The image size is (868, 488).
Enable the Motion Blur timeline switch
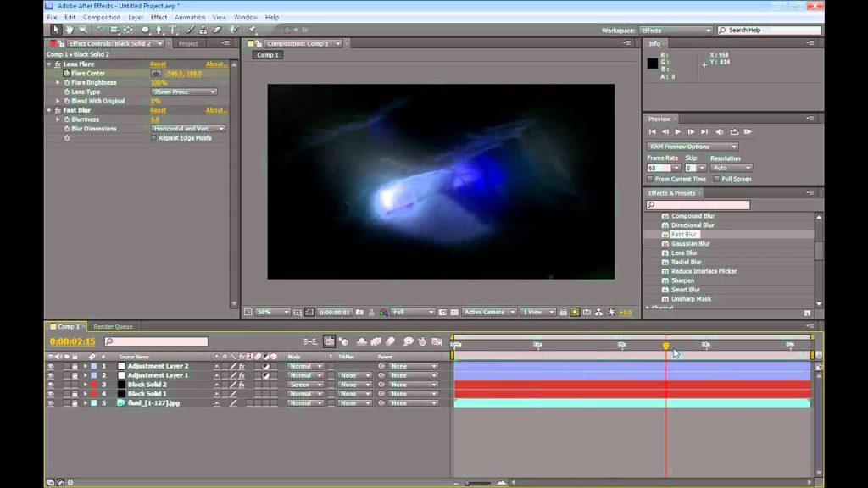[x=390, y=341]
